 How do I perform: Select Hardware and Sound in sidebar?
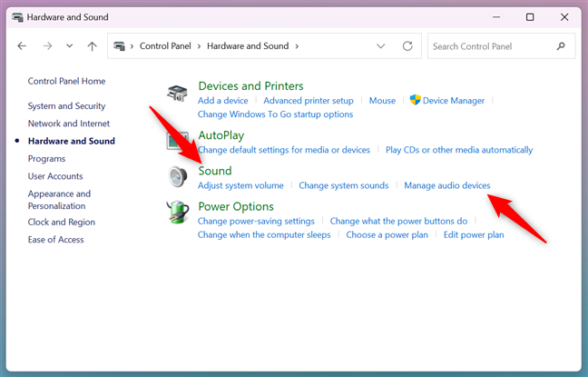tap(72, 141)
